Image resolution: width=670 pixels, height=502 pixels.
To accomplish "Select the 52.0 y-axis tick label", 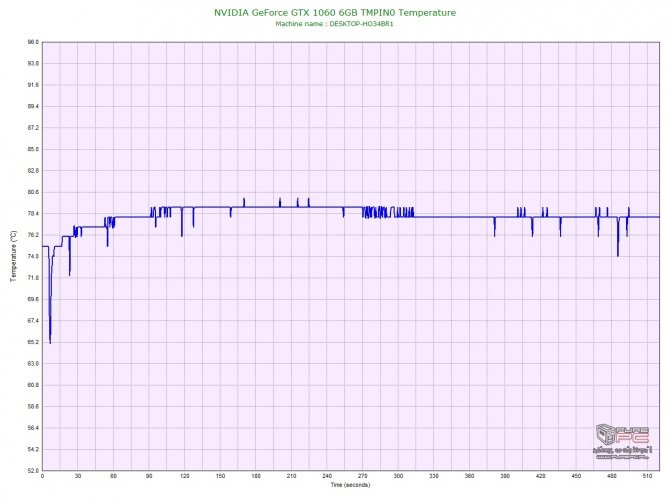I will (33, 471).
